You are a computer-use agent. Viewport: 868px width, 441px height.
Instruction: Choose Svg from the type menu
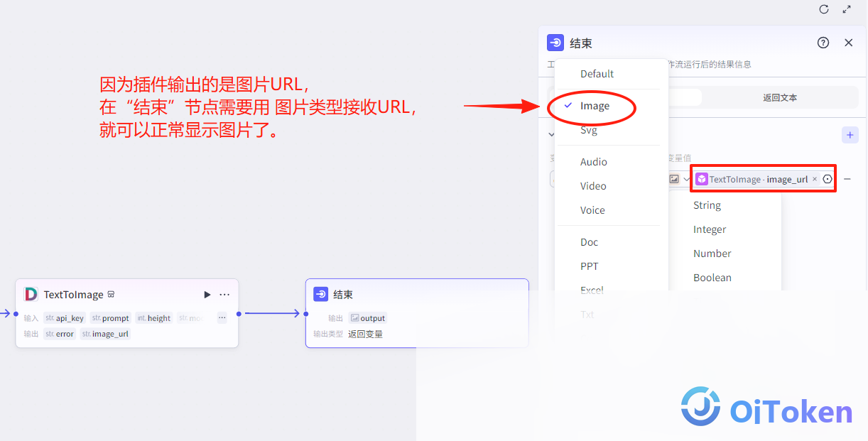click(589, 130)
